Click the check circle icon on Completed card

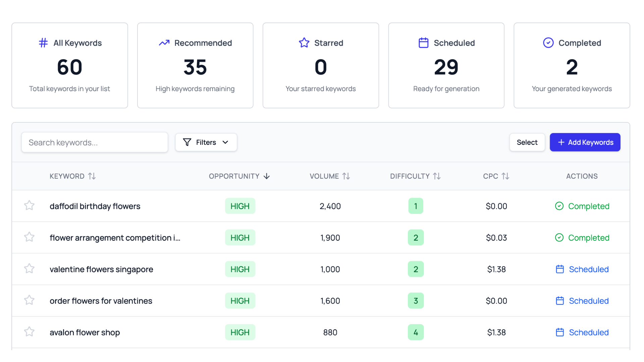[548, 43]
